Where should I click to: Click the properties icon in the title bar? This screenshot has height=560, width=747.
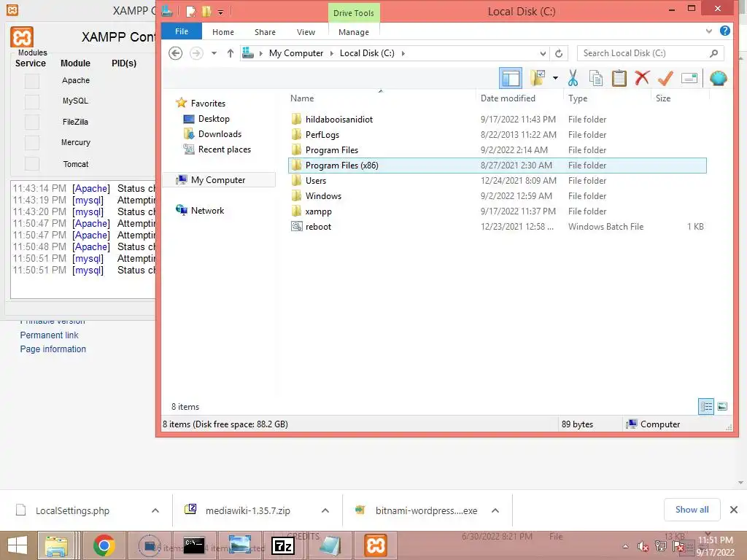coord(191,12)
